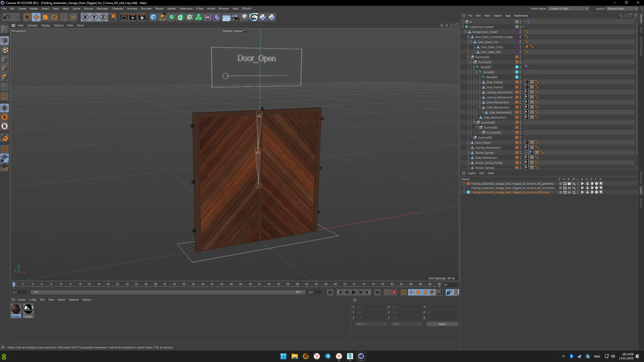Collapse the Dummy003 tree node
This screenshot has width=644, height=362.
tap(468, 57)
